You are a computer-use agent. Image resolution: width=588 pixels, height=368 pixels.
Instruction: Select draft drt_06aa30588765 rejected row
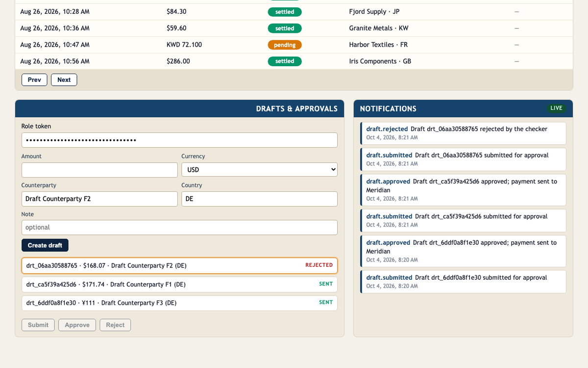tap(179, 265)
